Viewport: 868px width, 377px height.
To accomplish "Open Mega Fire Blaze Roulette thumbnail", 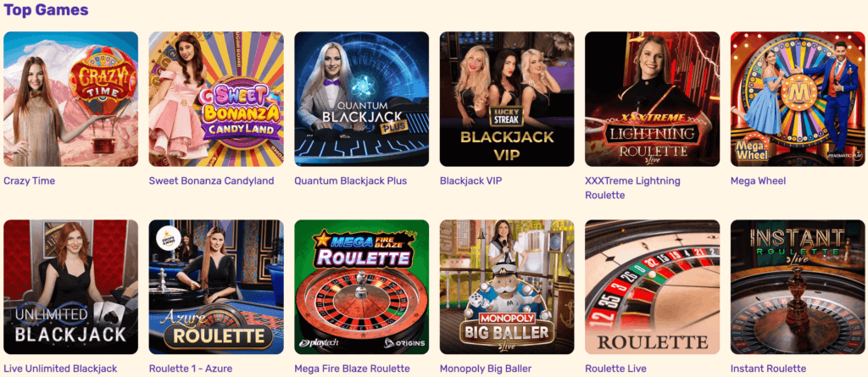I will tap(361, 286).
